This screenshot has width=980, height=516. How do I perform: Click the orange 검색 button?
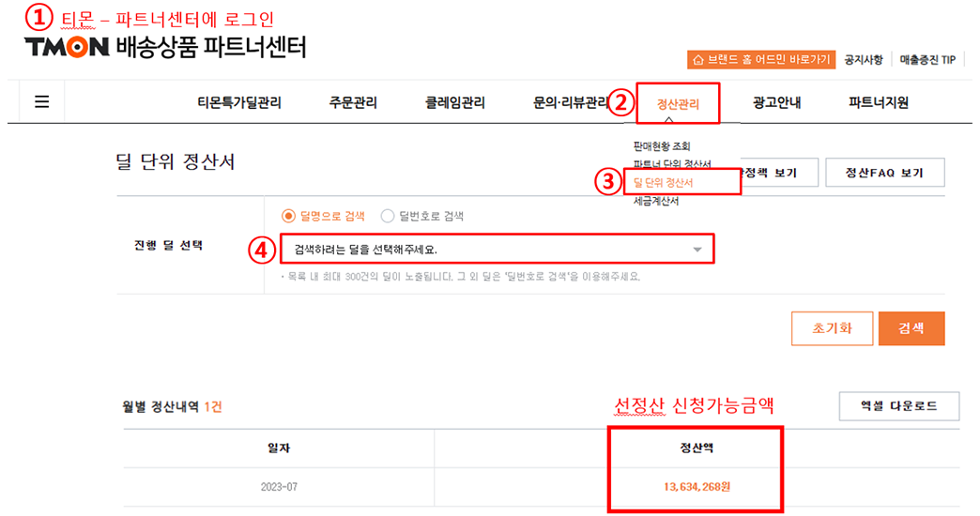click(x=911, y=328)
